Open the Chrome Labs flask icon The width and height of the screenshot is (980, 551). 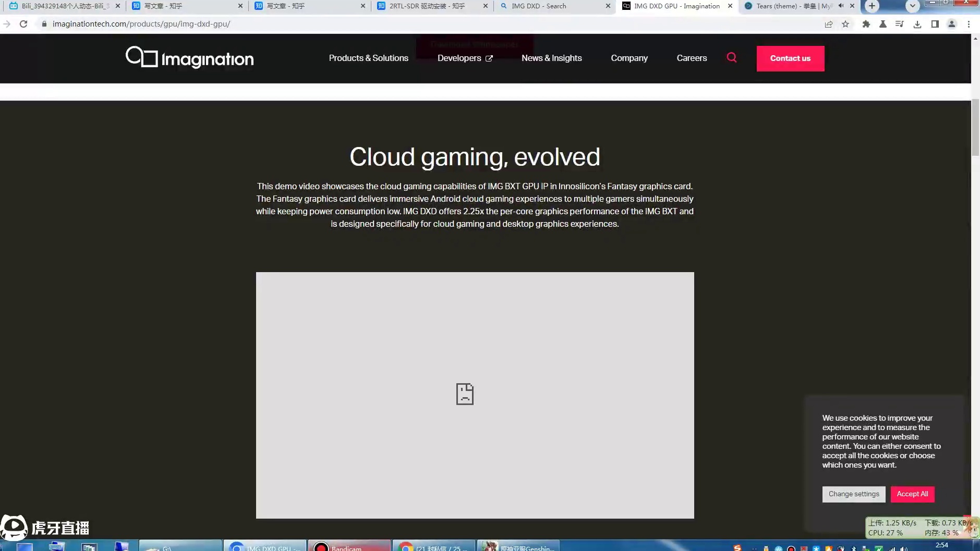tap(883, 24)
